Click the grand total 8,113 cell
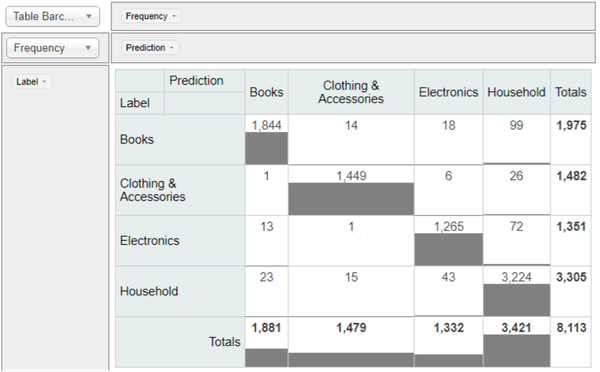Image resolution: width=600 pixels, height=372 pixels. pyautogui.click(x=571, y=342)
